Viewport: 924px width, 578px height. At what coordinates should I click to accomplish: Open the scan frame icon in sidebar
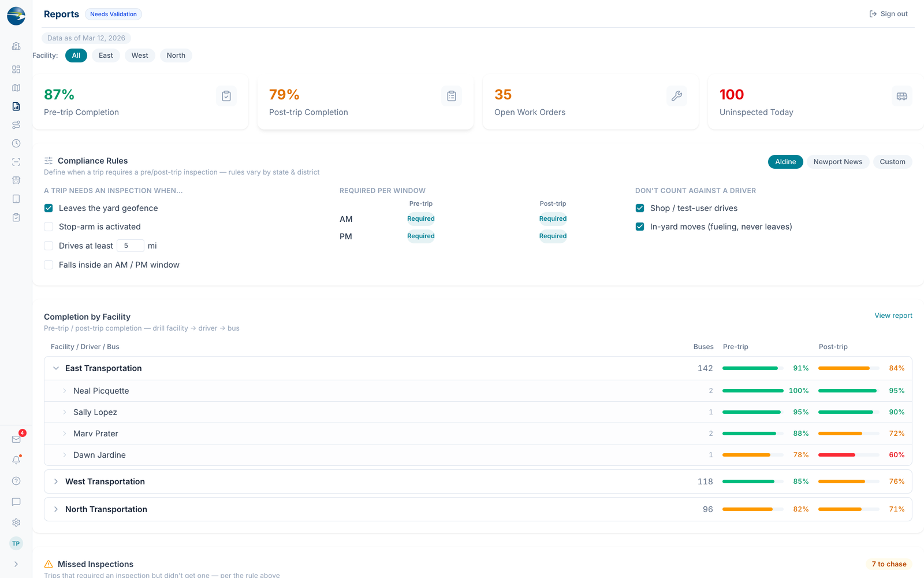click(x=16, y=162)
